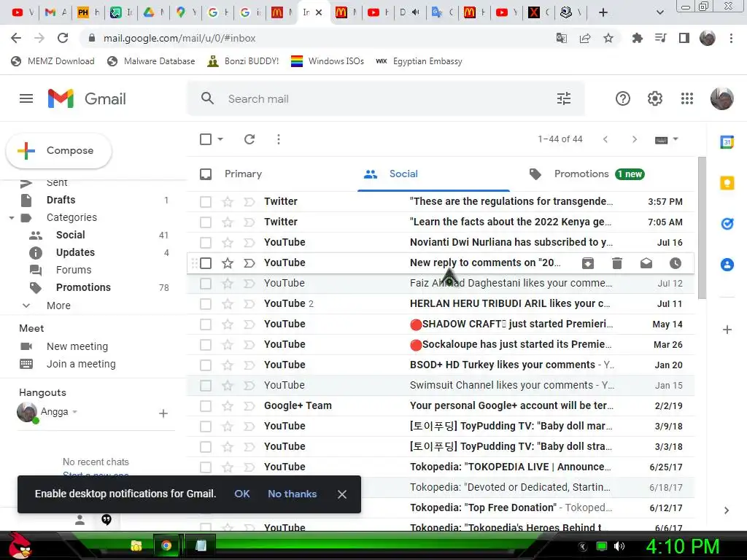Viewport: 747px width, 560px height.
Task: Click the search magnifier icon
Action: 207,98
